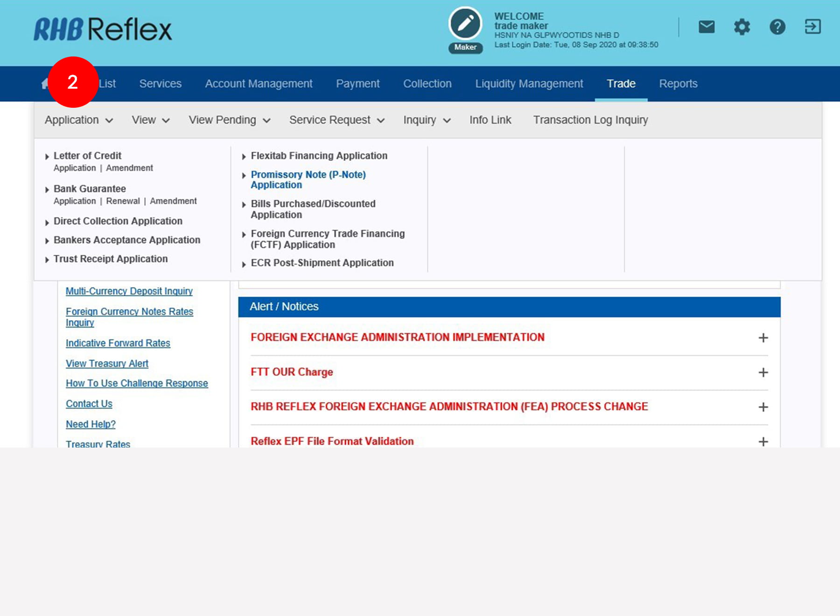Open the mail inbox envelope icon
The height and width of the screenshot is (616, 840).
[x=706, y=27]
